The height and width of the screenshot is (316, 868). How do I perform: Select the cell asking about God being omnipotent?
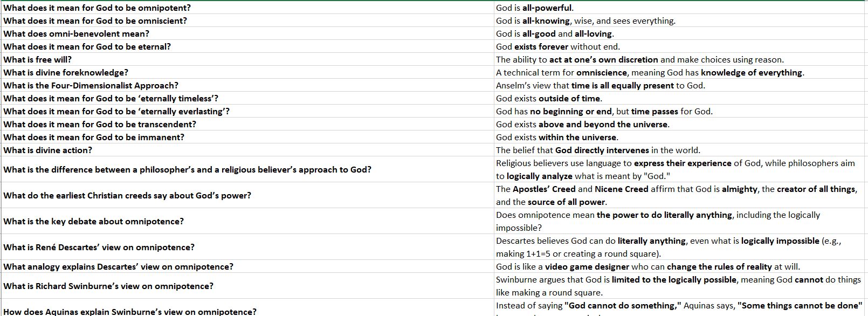(x=97, y=8)
